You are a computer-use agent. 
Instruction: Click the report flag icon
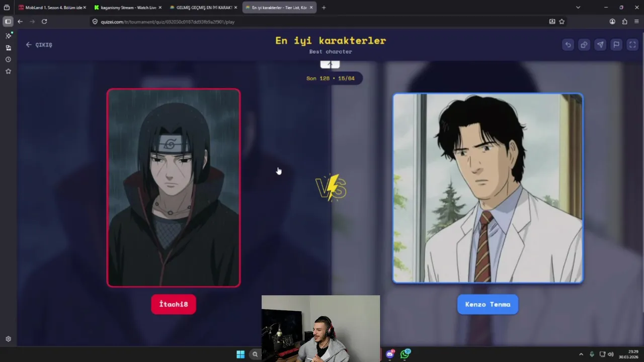coord(616,45)
